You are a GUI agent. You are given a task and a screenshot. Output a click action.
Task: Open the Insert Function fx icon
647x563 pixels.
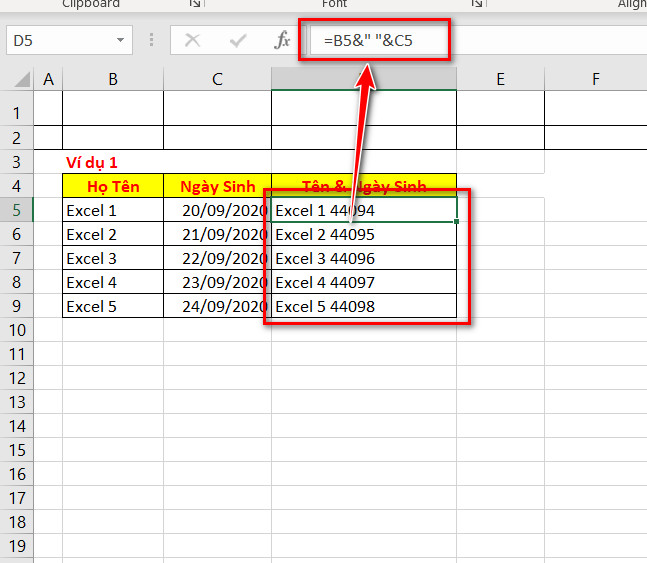(282, 40)
